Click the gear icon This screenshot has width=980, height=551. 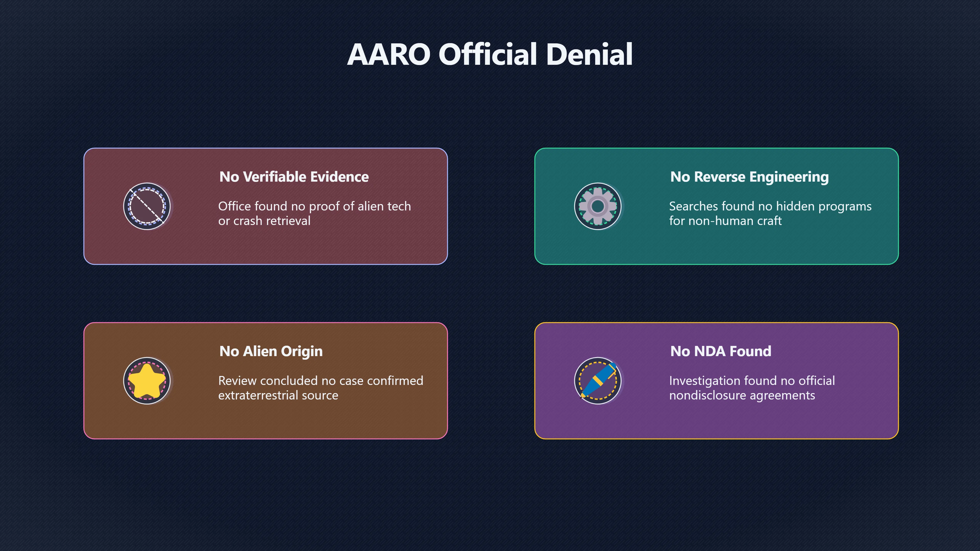pyautogui.click(x=598, y=206)
